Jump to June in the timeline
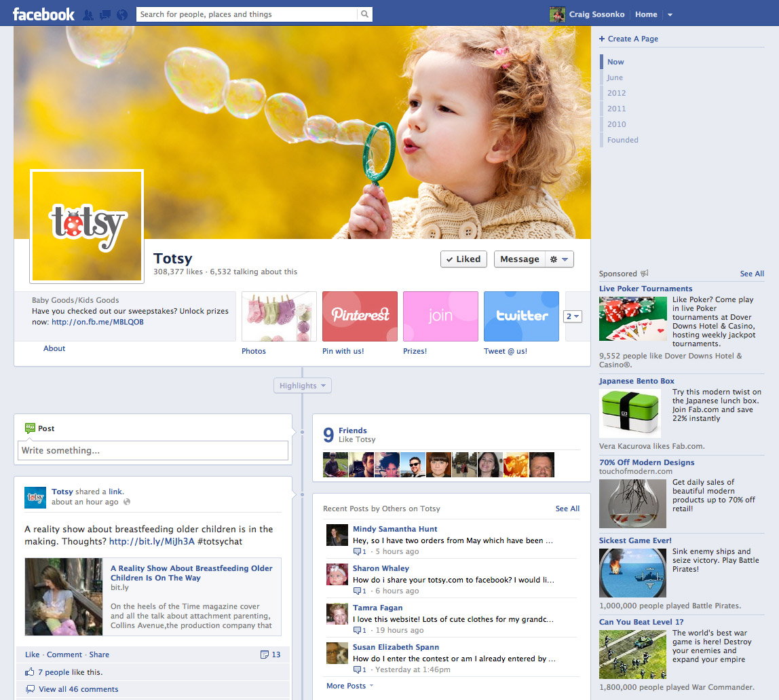The height and width of the screenshot is (700, 779). tap(615, 77)
